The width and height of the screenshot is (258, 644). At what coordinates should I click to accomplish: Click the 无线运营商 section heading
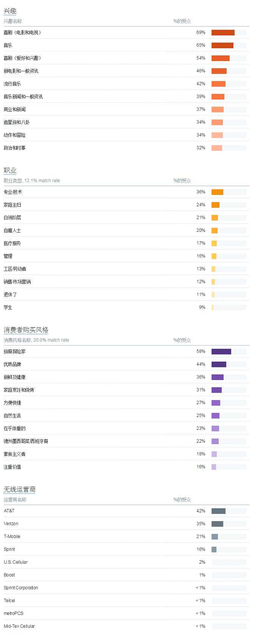click(x=20, y=489)
